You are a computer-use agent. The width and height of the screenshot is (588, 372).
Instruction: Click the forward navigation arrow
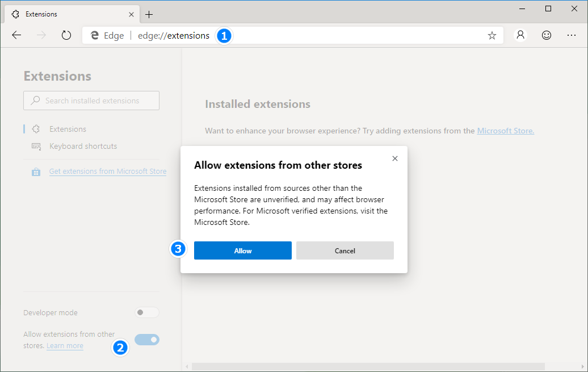coord(41,35)
